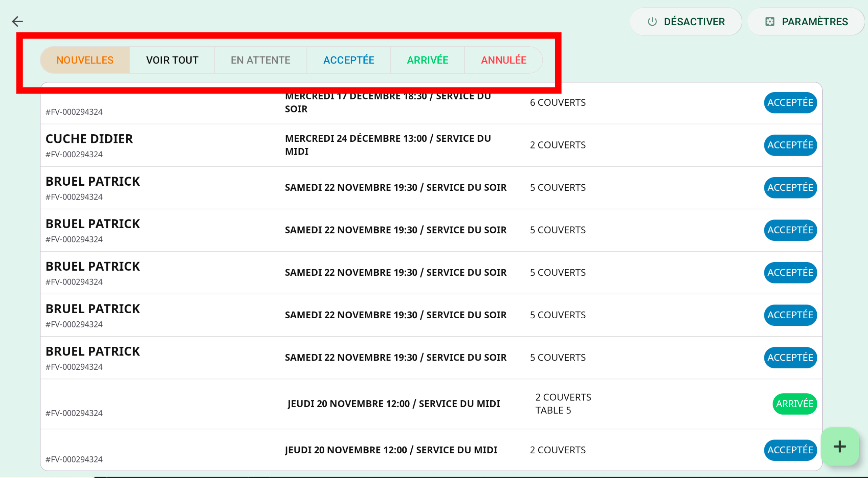Image resolution: width=868 pixels, height=478 pixels.
Task: Click Acceptée badge on last Jeudi row
Action: coord(790,450)
